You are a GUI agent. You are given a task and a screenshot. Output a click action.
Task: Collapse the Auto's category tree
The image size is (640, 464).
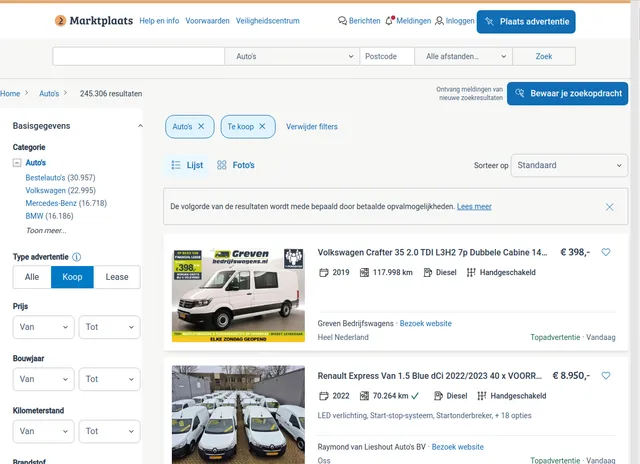pyautogui.click(x=17, y=163)
